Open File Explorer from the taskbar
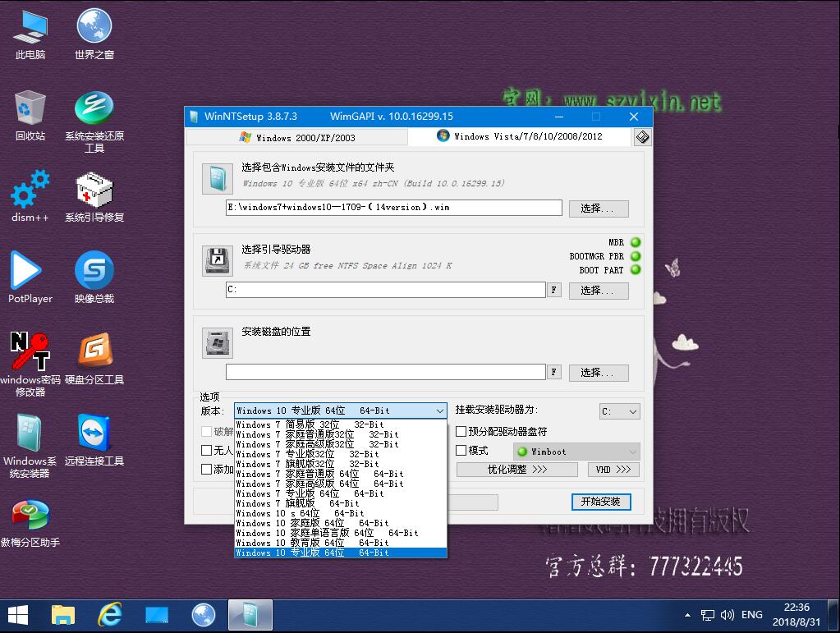The width and height of the screenshot is (840, 633). [x=62, y=615]
